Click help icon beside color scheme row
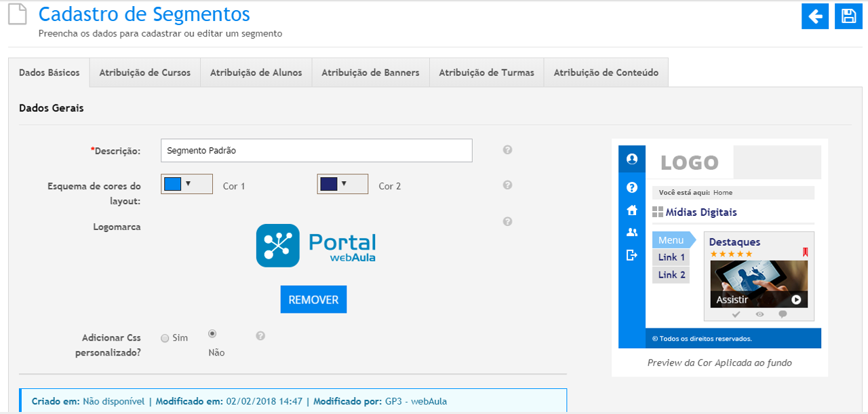This screenshot has width=868, height=414. click(507, 185)
